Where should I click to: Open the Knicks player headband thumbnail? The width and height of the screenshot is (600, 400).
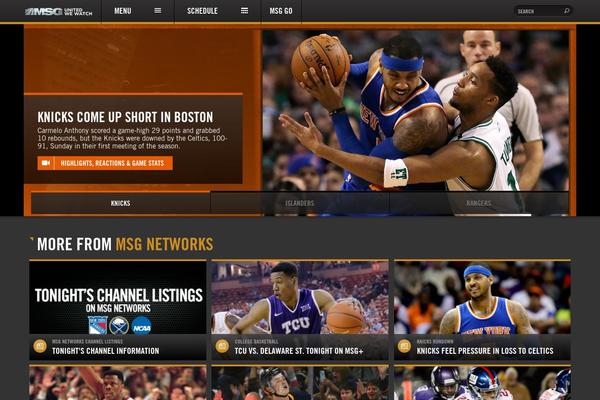[483, 298]
